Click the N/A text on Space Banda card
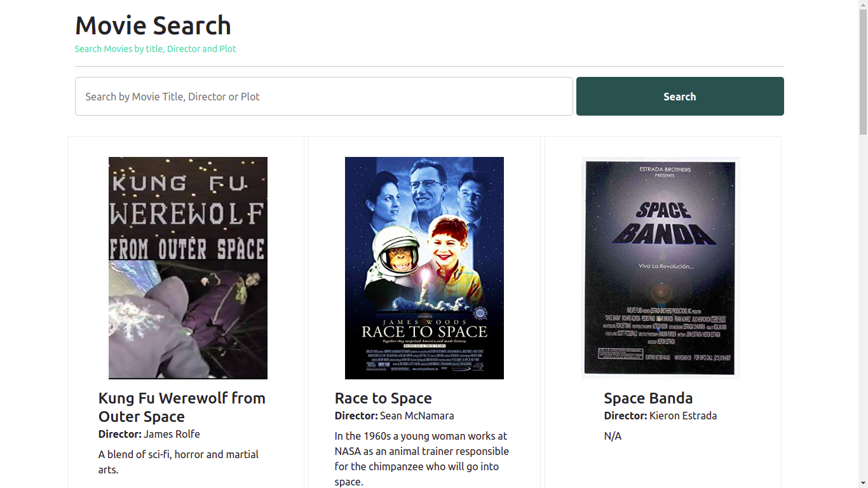The width and height of the screenshot is (868, 488). tap(613, 436)
